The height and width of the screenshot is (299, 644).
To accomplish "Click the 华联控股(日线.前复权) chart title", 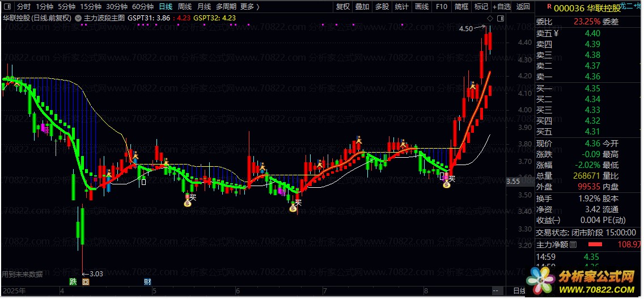I will click(37, 18).
